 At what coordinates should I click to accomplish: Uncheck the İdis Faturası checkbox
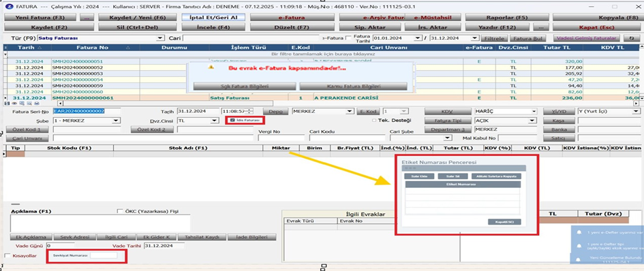[x=232, y=121]
